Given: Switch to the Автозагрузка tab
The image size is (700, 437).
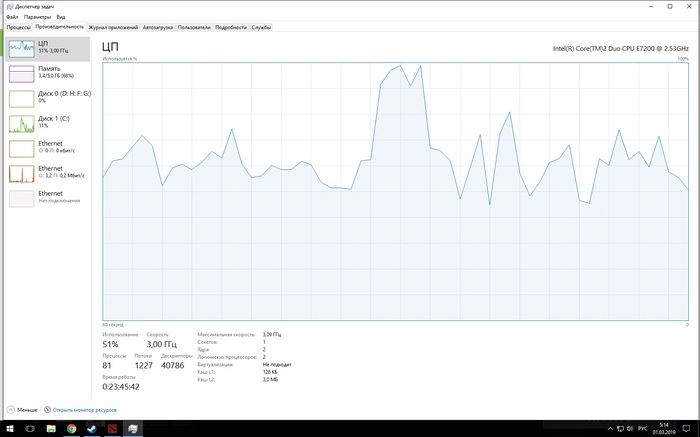Looking at the screenshot, I should point(157,27).
